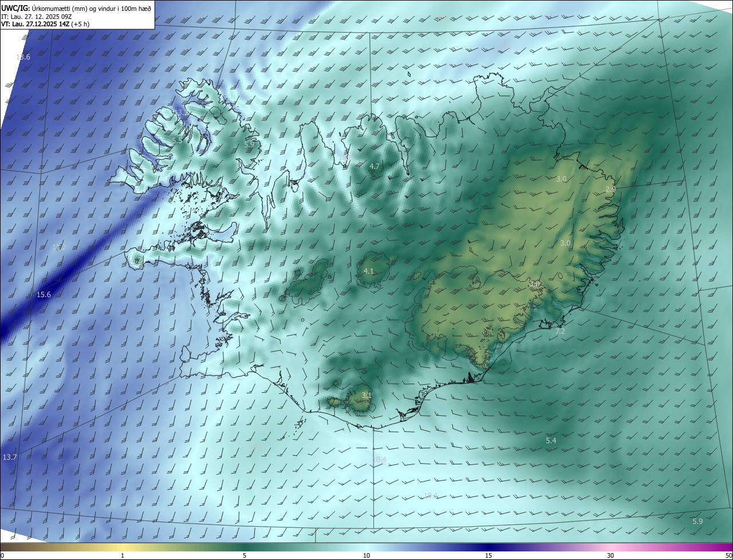Click the color scale tick label 30

(610, 555)
